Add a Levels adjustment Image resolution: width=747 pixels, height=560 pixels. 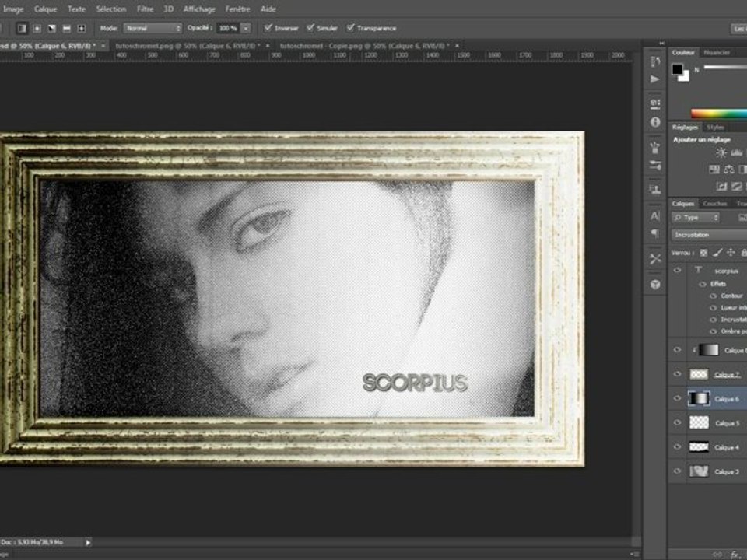click(x=737, y=153)
